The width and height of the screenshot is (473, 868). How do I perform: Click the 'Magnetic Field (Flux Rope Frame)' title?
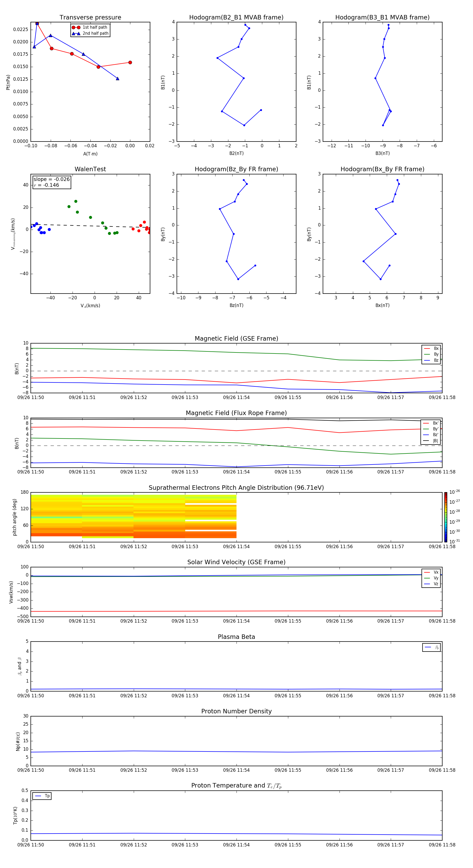(x=236, y=413)
